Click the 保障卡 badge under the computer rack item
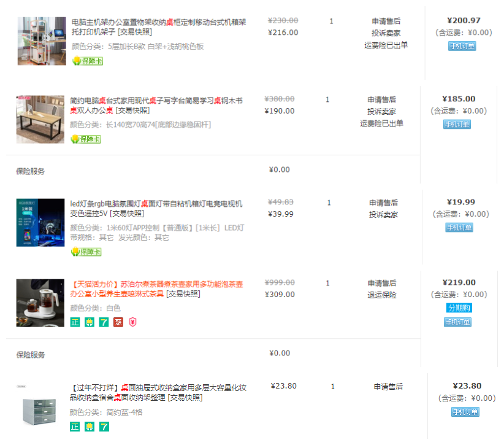Image resolution: width=504 pixels, height=445 pixels. coord(86,61)
